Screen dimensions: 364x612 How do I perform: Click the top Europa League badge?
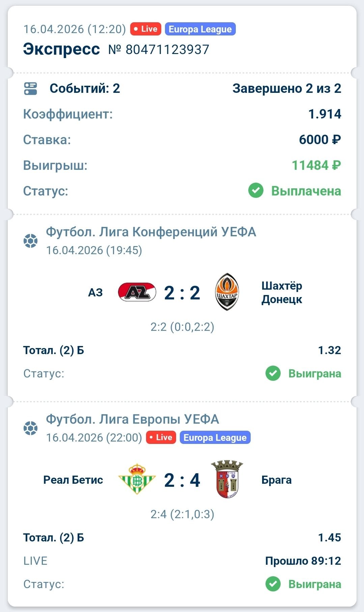pos(200,29)
